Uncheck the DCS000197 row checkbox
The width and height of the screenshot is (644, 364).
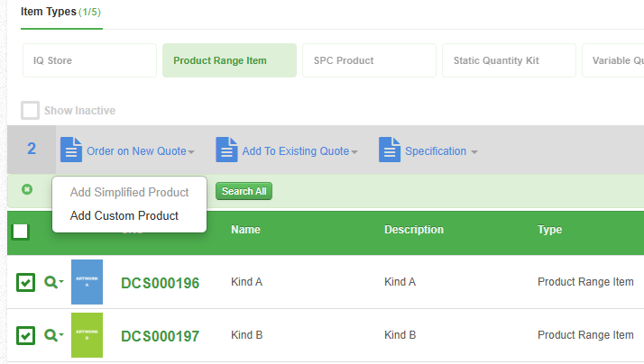pyautogui.click(x=26, y=335)
